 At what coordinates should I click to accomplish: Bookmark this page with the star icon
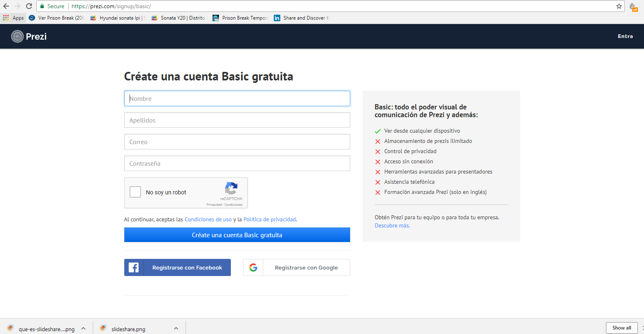tap(619, 6)
